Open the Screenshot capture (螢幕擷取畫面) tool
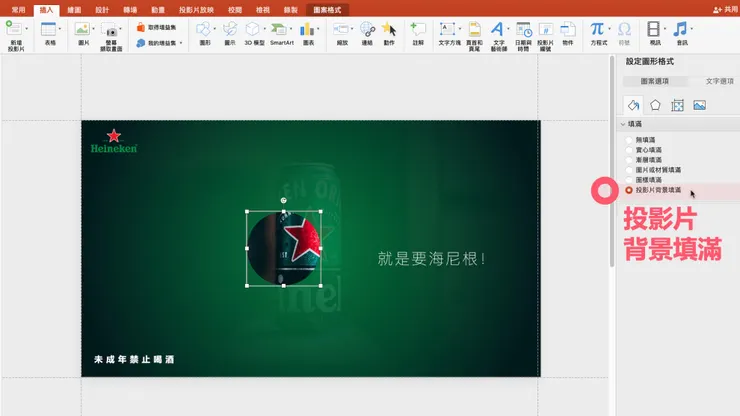The image size is (740, 416). click(x=111, y=37)
